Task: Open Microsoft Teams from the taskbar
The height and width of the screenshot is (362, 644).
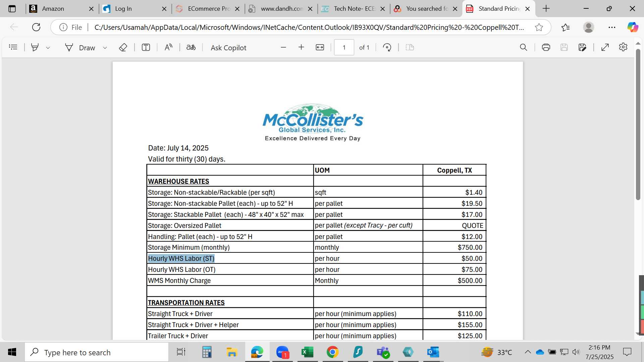Action: click(x=383, y=352)
